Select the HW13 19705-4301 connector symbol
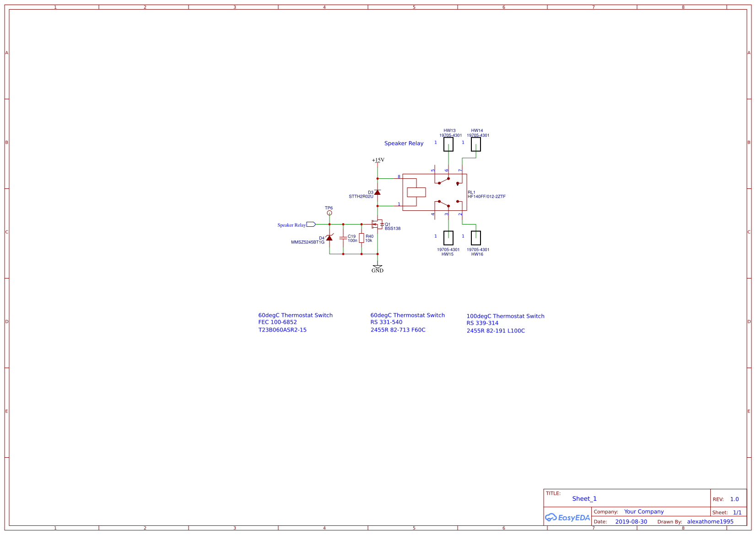Viewport: 756px width, 535px height. pos(448,144)
